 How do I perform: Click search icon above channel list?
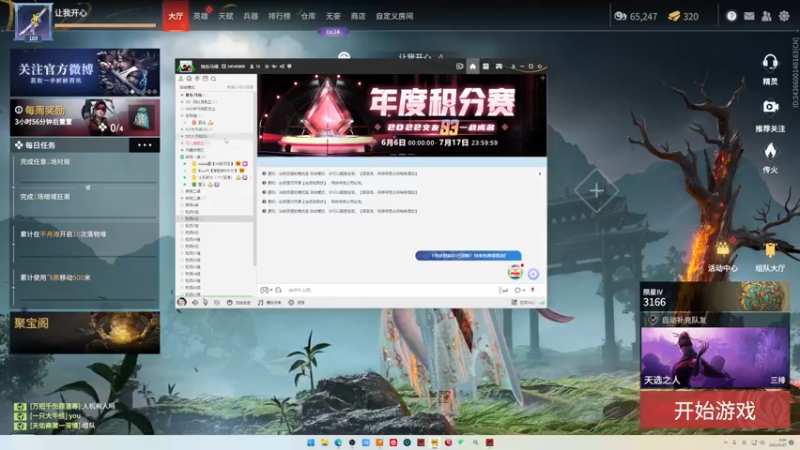click(213, 79)
